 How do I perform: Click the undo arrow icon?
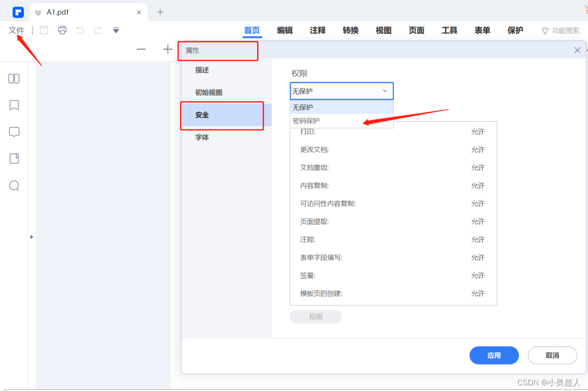click(80, 30)
